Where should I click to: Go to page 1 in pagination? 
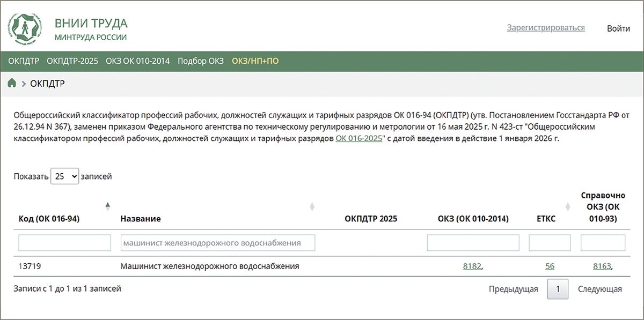point(558,289)
